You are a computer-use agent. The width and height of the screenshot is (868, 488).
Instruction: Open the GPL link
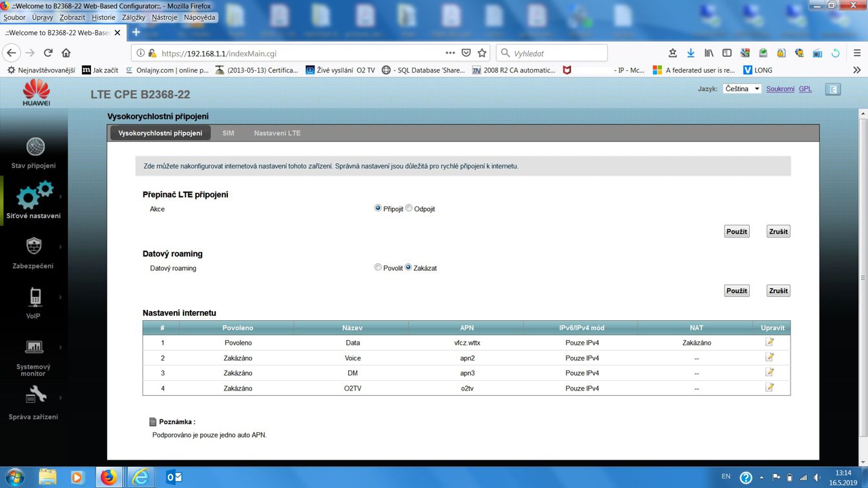(x=805, y=89)
